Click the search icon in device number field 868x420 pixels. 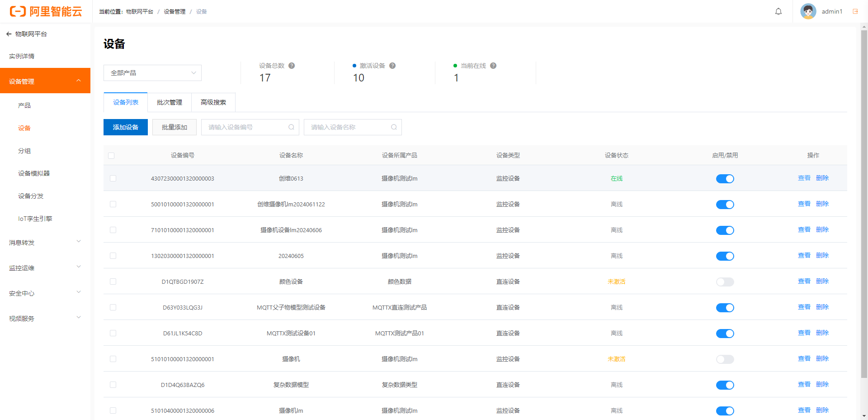[291, 127]
